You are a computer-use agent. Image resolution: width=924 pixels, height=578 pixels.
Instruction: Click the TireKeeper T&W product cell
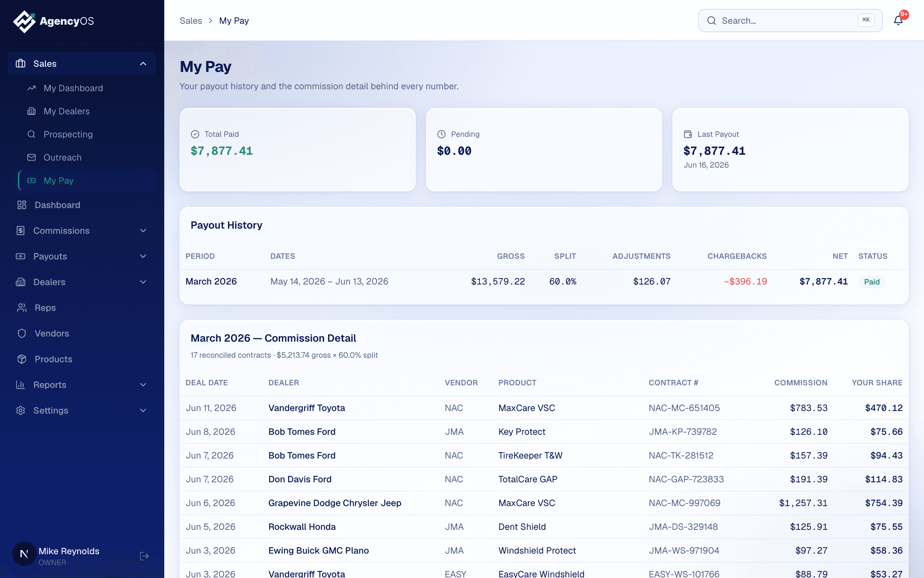(530, 455)
